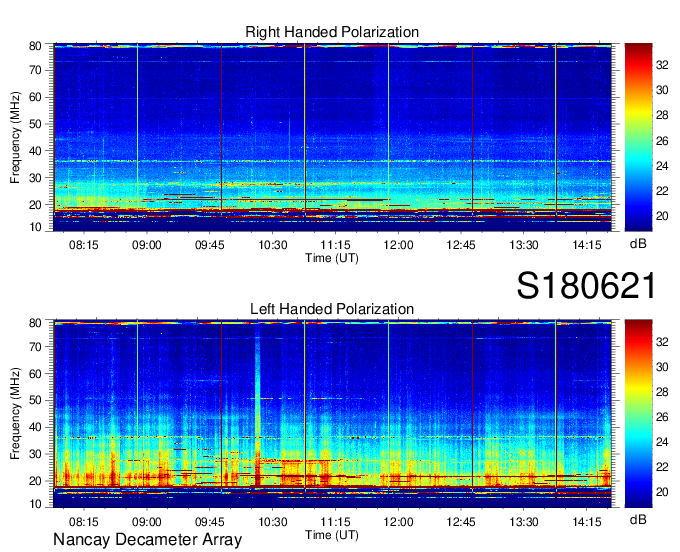The height and width of the screenshot is (552, 680).
Task: Click 80 frequency tick of Left Handed plot
Action: coord(35,323)
